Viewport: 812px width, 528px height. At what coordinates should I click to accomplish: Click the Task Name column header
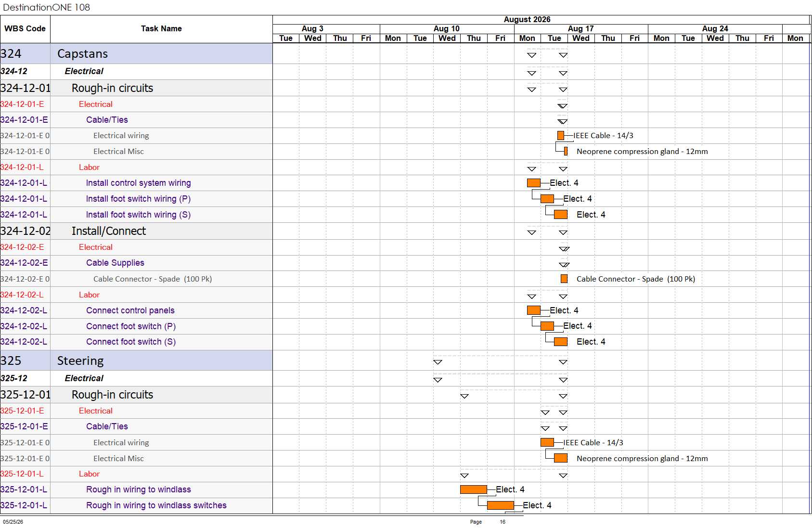[x=161, y=29]
